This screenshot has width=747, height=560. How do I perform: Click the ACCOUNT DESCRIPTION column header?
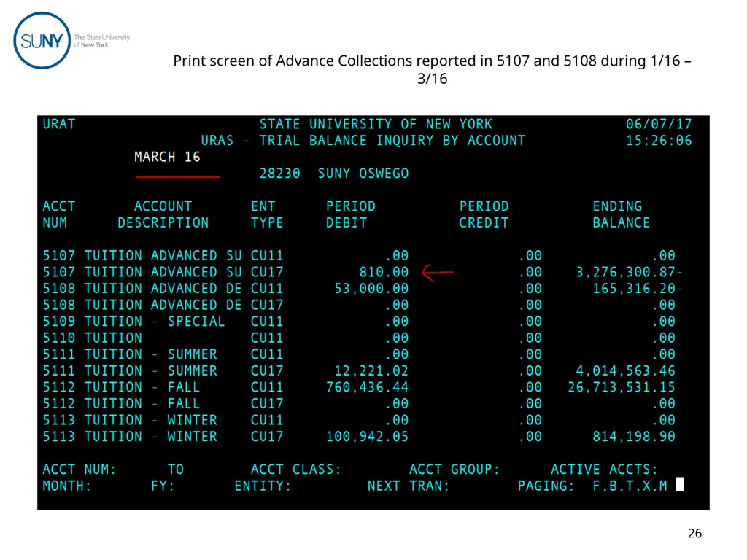click(163, 214)
